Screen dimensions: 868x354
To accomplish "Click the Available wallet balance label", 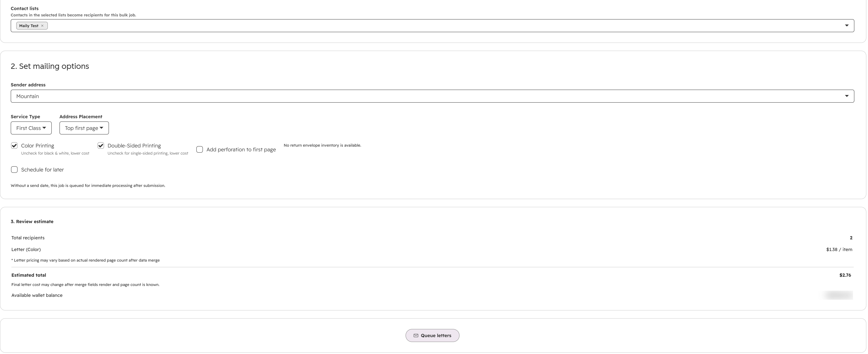I will [x=37, y=295].
